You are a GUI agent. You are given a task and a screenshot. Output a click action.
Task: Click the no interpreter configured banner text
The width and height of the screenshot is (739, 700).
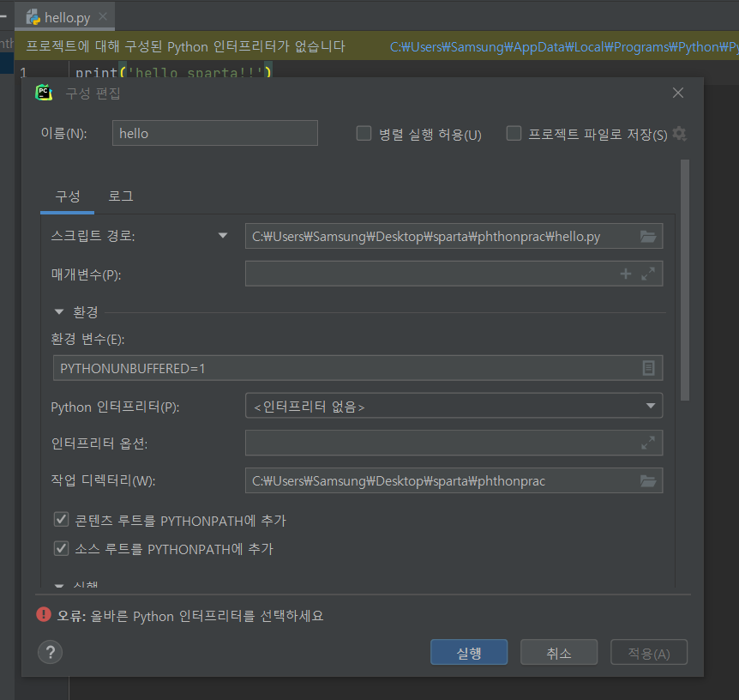point(185,46)
